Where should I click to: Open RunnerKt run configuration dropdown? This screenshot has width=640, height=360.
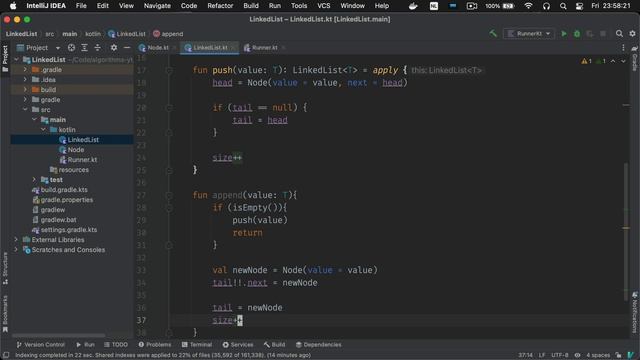(x=529, y=33)
